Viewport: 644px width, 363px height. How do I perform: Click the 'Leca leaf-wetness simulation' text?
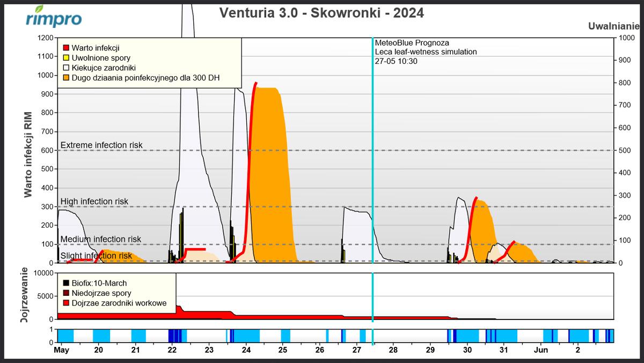tap(426, 52)
